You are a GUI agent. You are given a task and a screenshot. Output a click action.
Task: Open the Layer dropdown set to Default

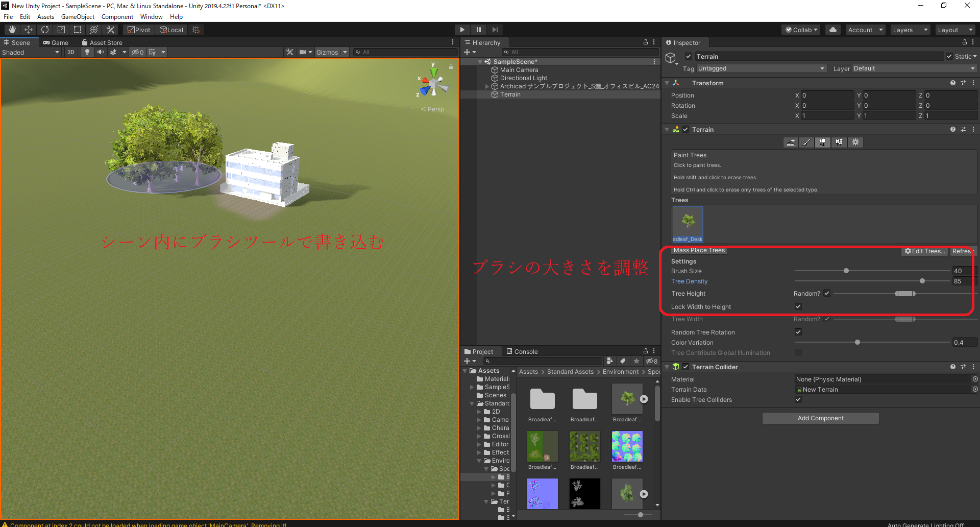click(x=915, y=68)
